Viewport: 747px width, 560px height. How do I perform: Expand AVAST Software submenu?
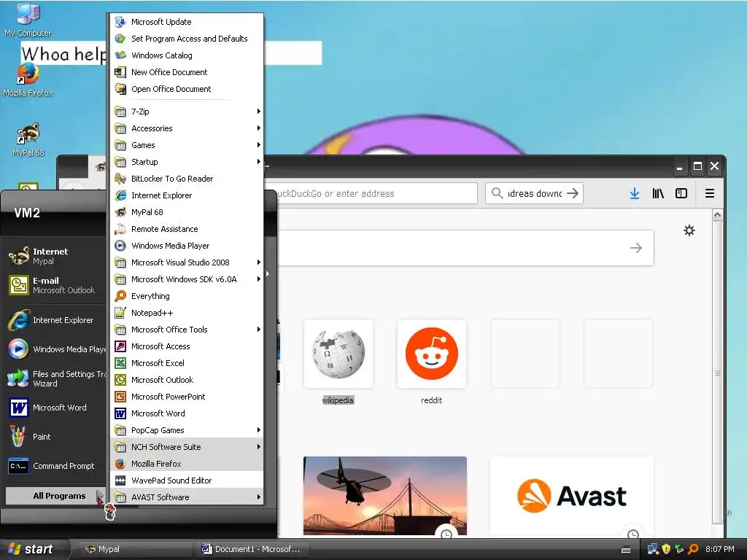187,497
